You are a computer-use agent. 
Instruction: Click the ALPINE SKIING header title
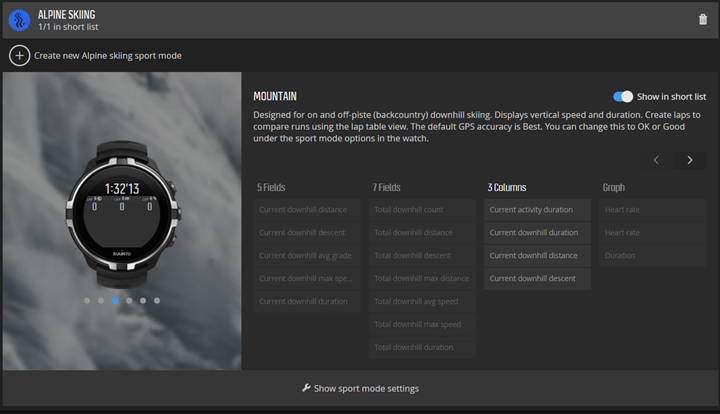coord(67,15)
